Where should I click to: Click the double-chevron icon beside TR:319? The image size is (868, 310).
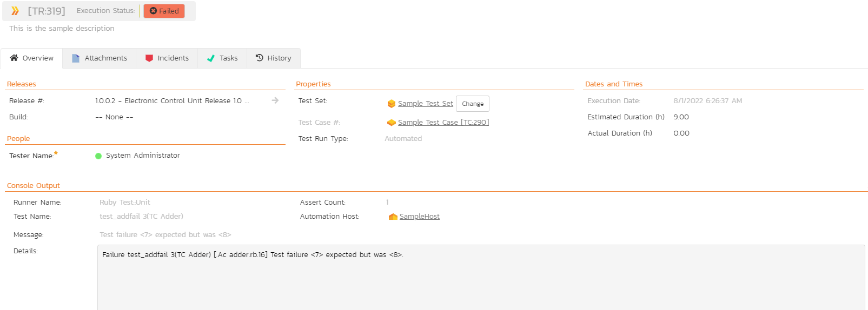pyautogui.click(x=15, y=11)
